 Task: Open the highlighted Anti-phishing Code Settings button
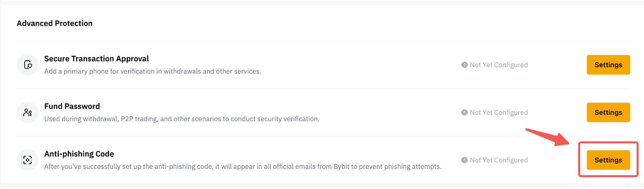[x=608, y=160]
